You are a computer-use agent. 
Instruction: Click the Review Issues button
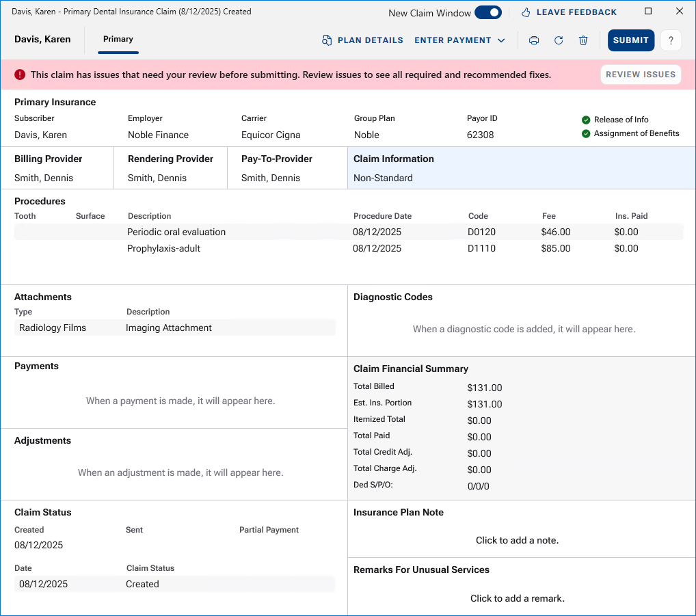641,75
